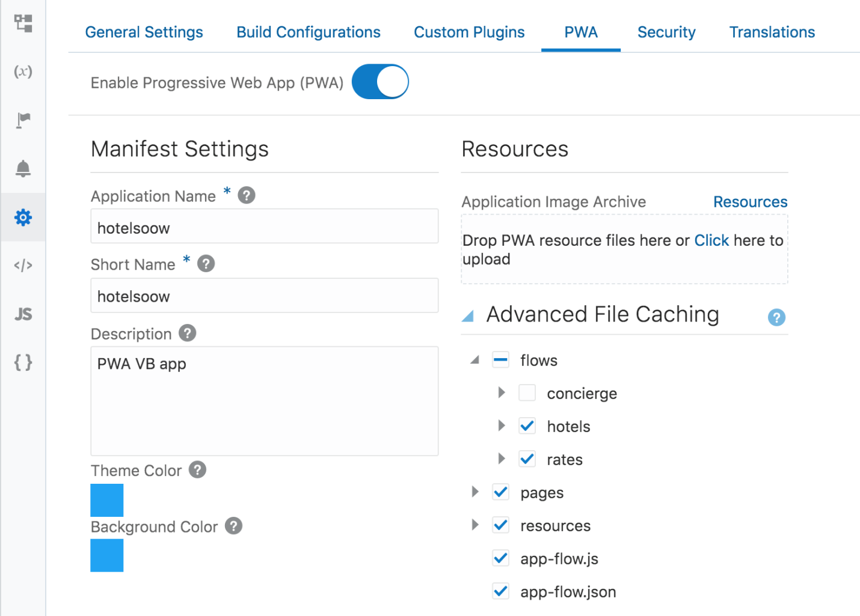Image resolution: width=860 pixels, height=616 pixels.
Task: Click the JSON braces sidebar icon
Action: point(23,362)
